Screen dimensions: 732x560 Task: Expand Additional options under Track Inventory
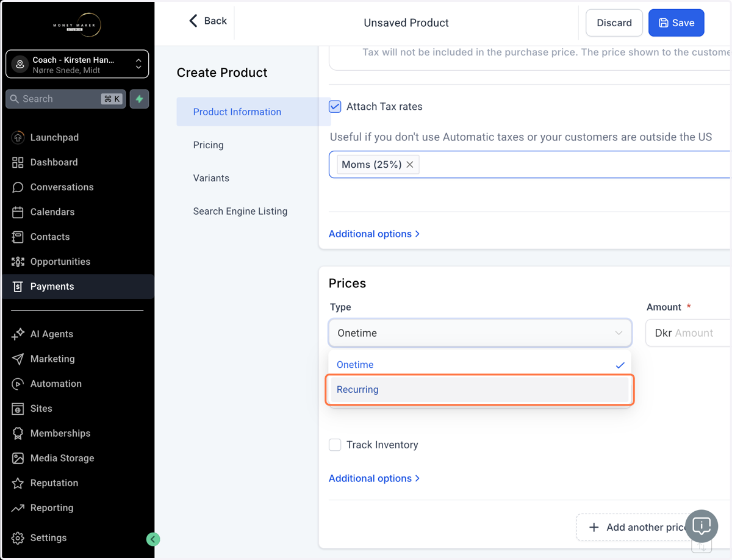point(374,478)
